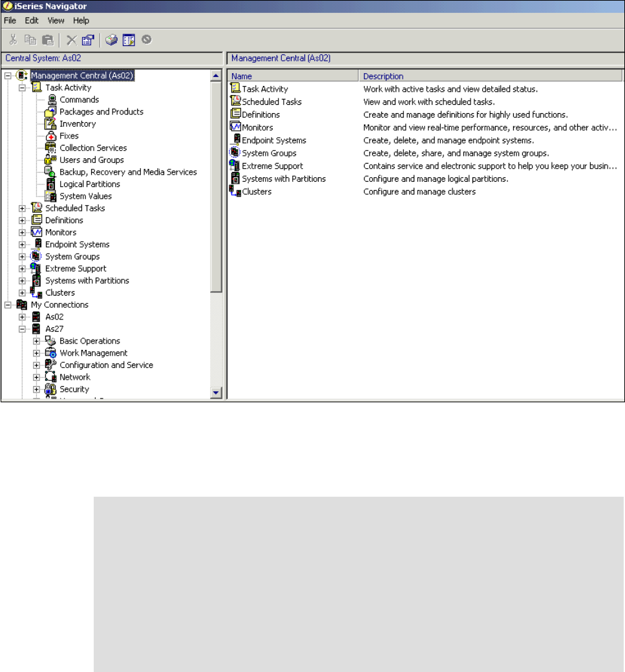
Task: Click Monitors icon in right list
Action: tap(235, 127)
